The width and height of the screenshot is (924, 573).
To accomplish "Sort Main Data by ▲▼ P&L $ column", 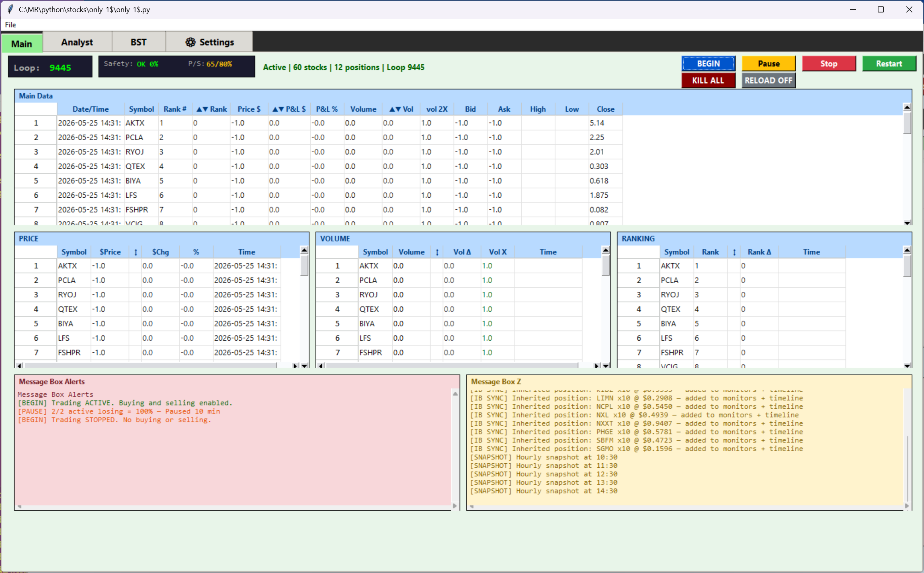I will [x=289, y=109].
